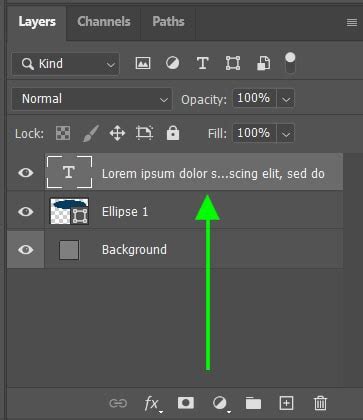This screenshot has height=420, width=363.
Task: Filter for adjustment layers
Action: coord(172,63)
